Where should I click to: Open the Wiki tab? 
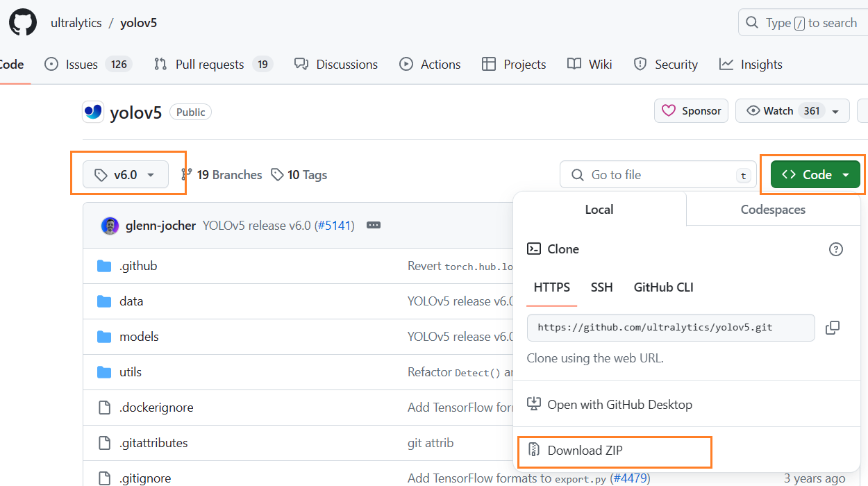coord(590,65)
